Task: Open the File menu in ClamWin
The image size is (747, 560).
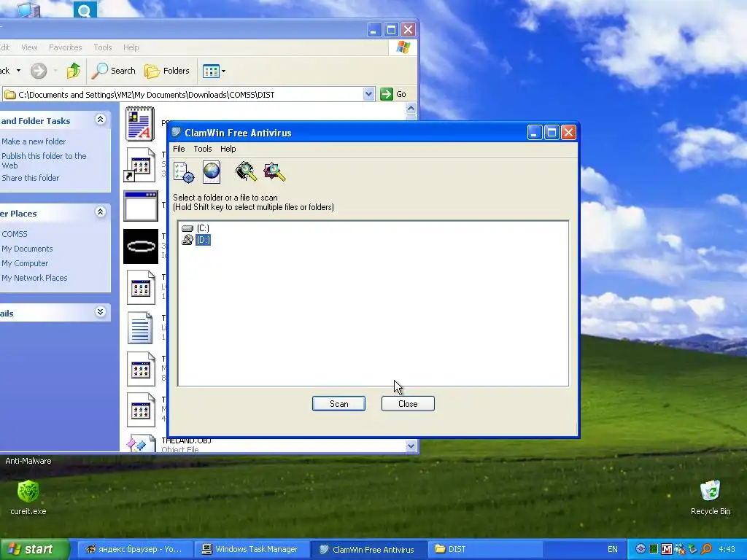Action: (x=179, y=149)
